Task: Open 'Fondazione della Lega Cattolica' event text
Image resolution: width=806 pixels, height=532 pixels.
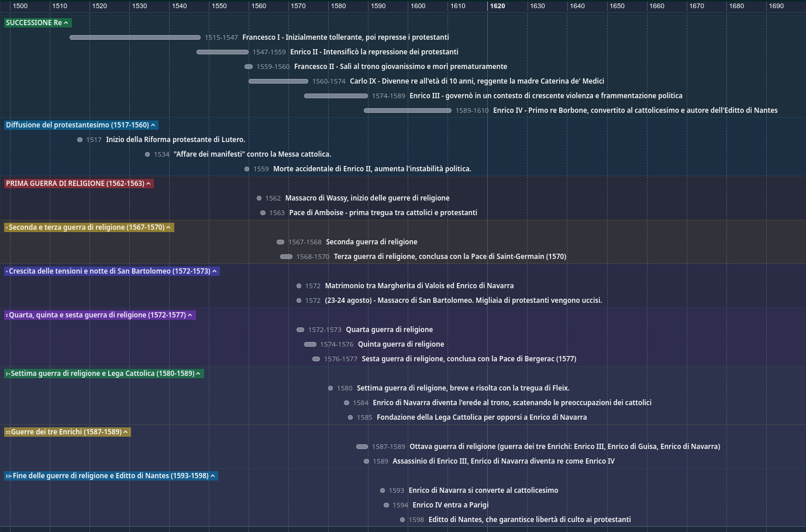Action: [x=481, y=417]
